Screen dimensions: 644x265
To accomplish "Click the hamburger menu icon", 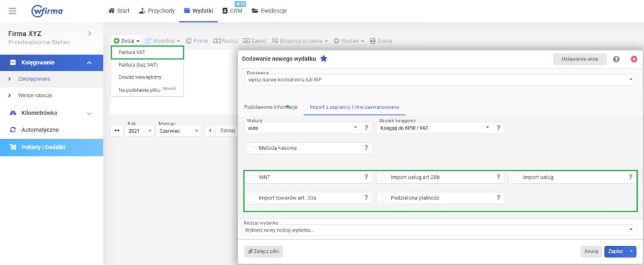I will point(13,11).
